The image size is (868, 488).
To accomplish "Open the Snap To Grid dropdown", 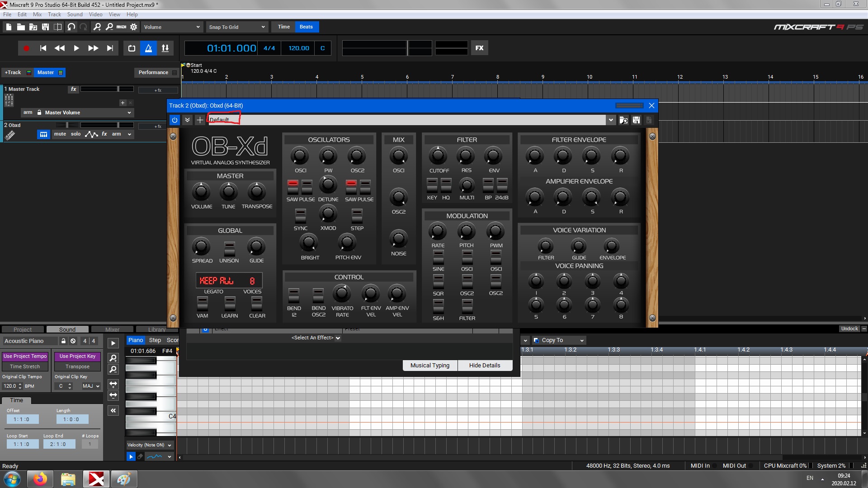I will point(237,27).
